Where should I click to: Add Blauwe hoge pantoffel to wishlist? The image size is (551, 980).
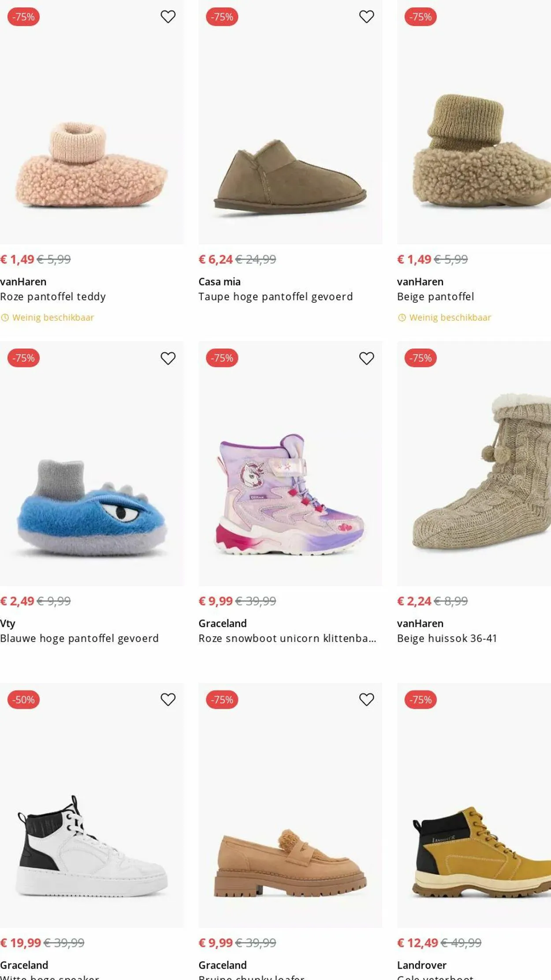(168, 358)
